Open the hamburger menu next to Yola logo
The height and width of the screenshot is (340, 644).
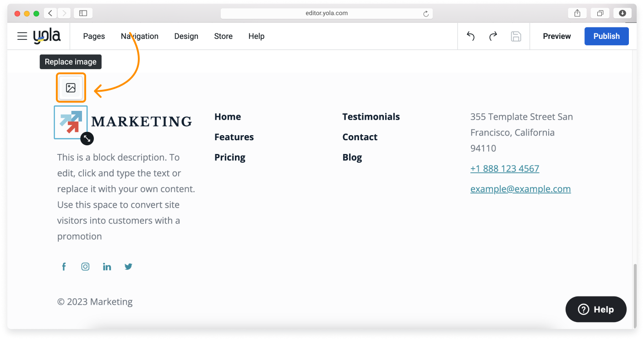point(22,36)
